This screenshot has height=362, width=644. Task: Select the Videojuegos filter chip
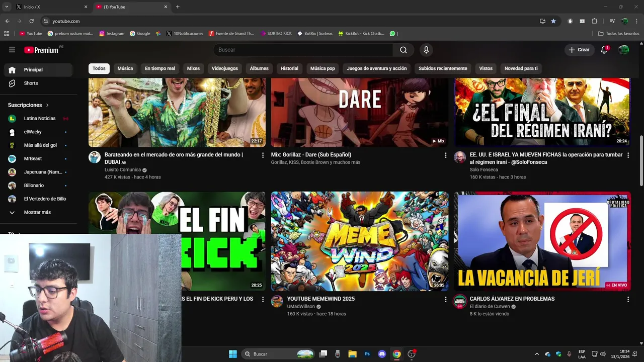click(x=224, y=68)
